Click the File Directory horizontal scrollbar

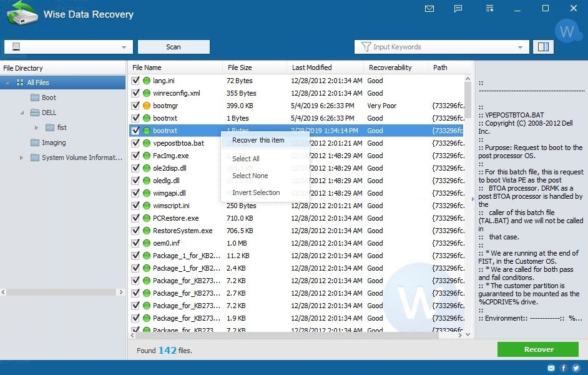[62, 292]
